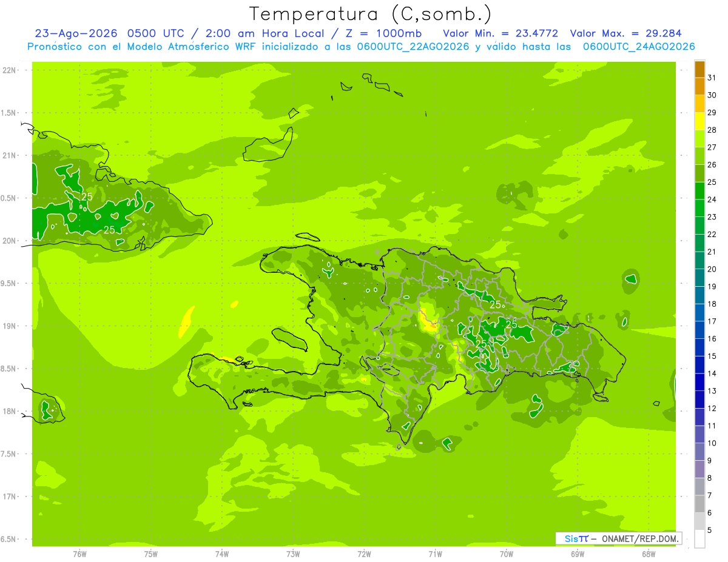Click the 22N latitude axis label

click(x=10, y=70)
